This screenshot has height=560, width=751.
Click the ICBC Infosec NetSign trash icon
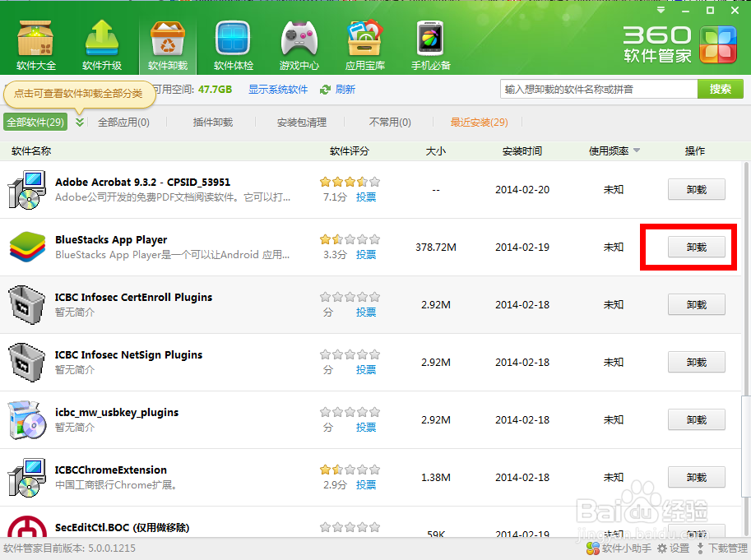pyautogui.click(x=27, y=363)
